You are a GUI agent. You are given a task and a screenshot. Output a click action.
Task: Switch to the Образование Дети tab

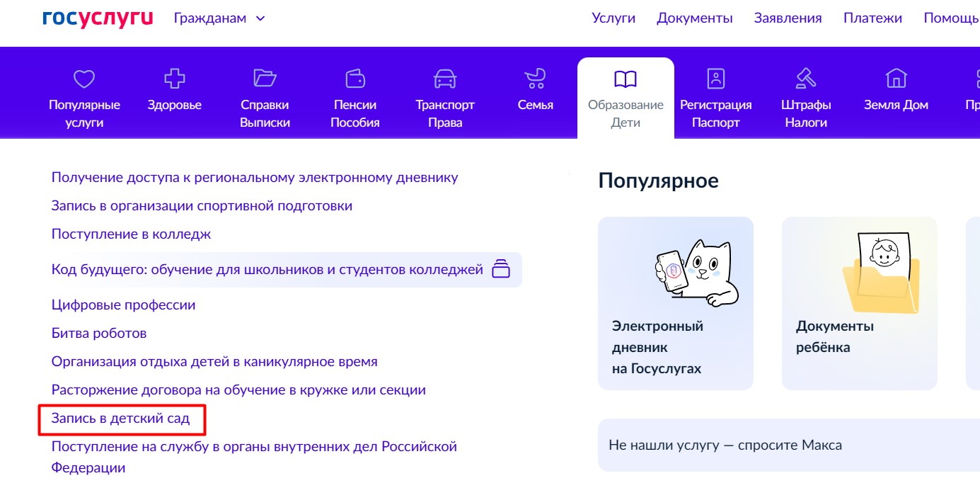click(626, 99)
